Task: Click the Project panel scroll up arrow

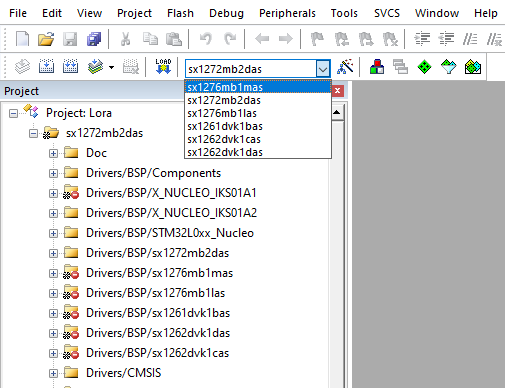Action: click(x=337, y=112)
